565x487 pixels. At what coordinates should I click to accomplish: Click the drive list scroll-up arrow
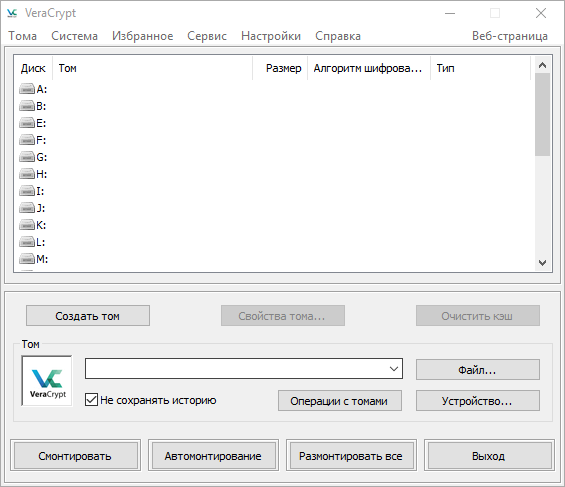(x=542, y=65)
